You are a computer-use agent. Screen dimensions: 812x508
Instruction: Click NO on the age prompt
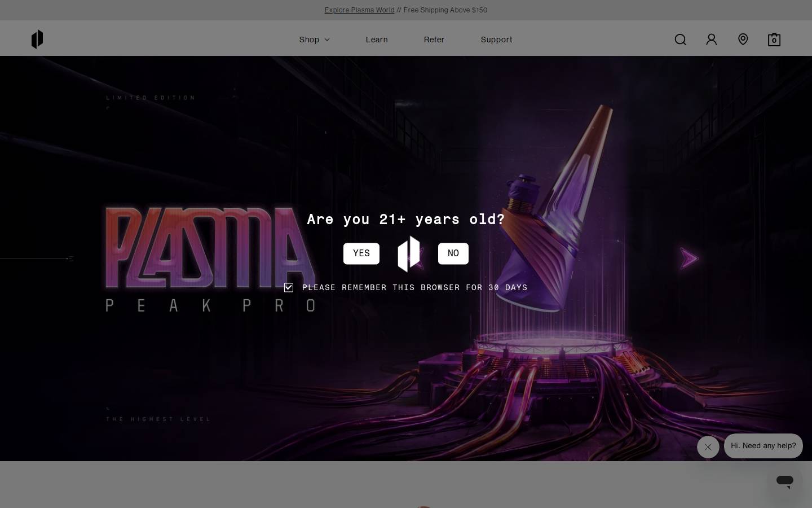tap(453, 253)
